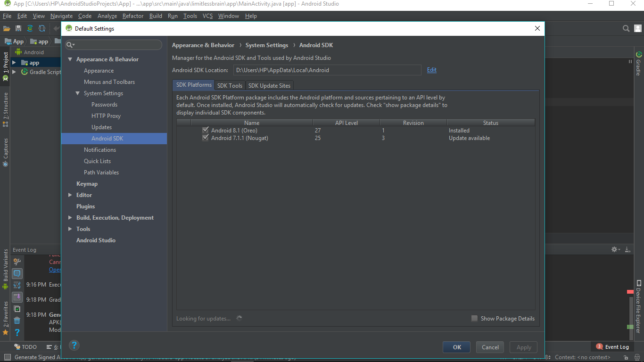Open the Favorites side panel
Viewport: 644px width, 362px height.
click(x=5, y=318)
